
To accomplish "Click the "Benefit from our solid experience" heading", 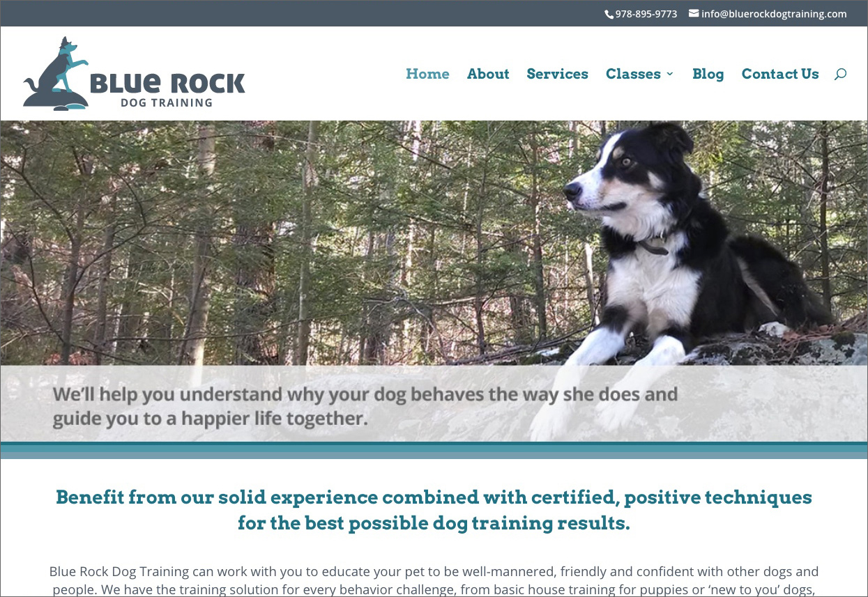I will (x=434, y=510).
